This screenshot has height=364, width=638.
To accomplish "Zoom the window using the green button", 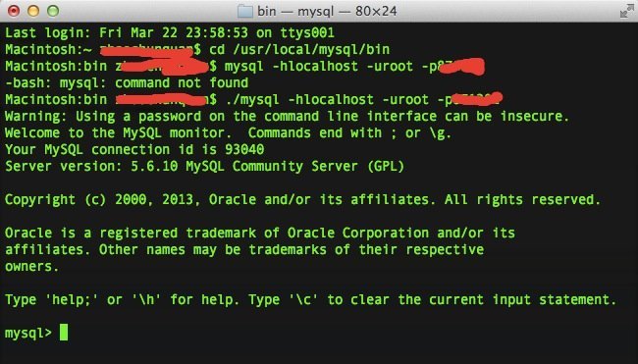I will (53, 11).
